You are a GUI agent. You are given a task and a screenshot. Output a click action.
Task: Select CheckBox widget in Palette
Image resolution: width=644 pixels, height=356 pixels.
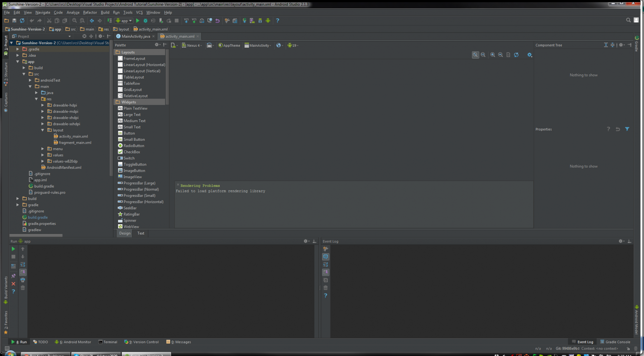132,152
